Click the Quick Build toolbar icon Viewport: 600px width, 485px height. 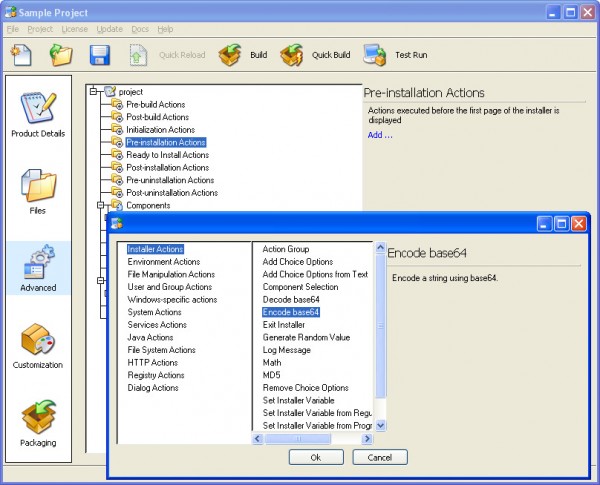pyautogui.click(x=292, y=55)
